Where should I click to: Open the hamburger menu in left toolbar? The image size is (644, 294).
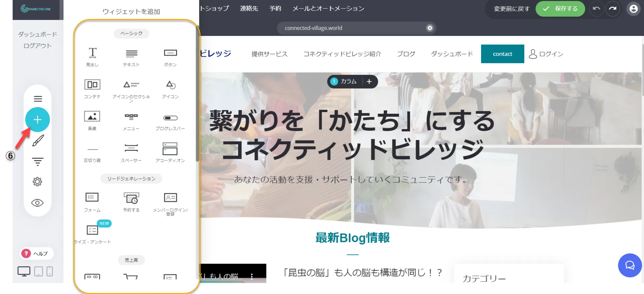[38, 99]
